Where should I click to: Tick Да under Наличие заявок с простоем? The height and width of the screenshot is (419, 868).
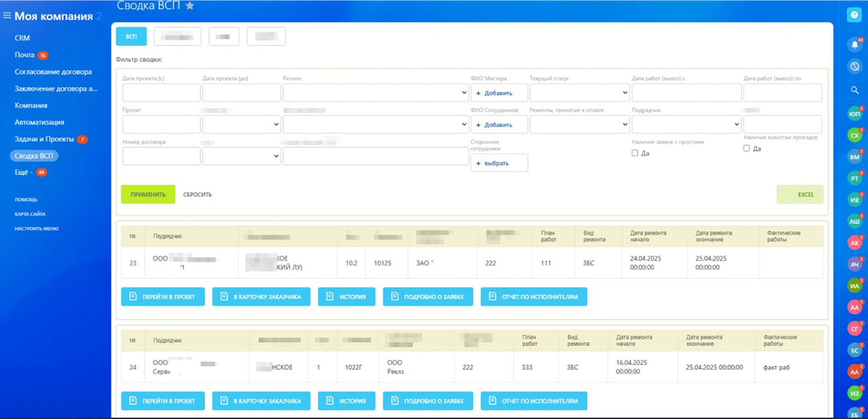coord(635,153)
